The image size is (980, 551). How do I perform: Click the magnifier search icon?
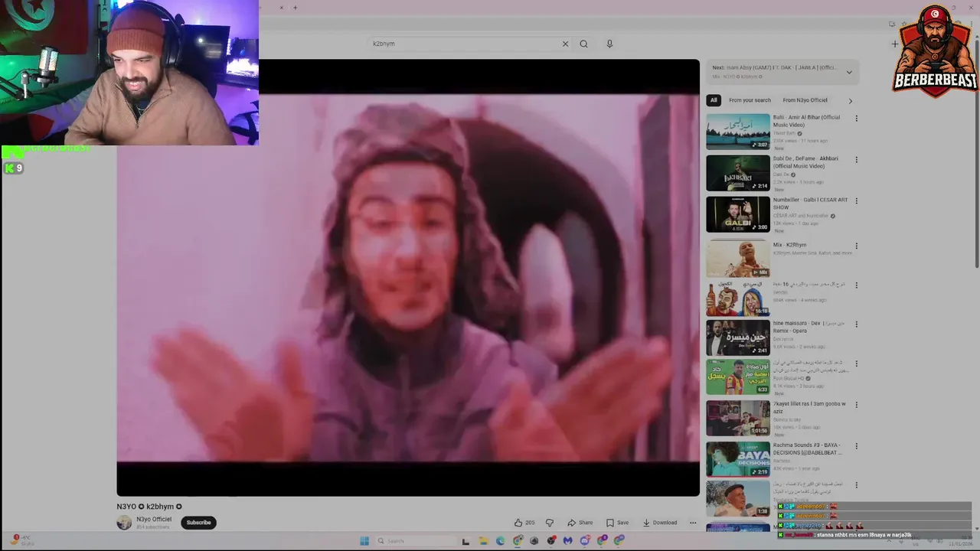point(583,44)
